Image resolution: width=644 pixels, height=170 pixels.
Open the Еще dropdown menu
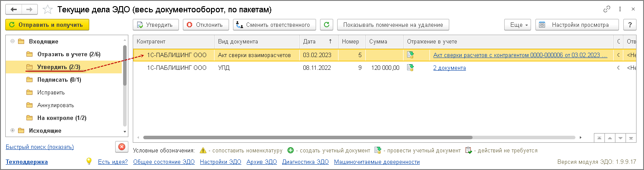click(x=518, y=25)
